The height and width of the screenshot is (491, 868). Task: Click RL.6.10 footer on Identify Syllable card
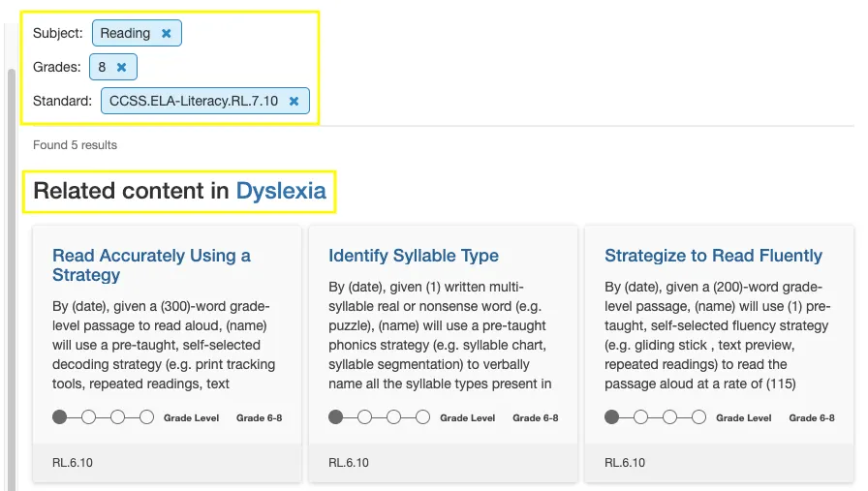[349, 462]
